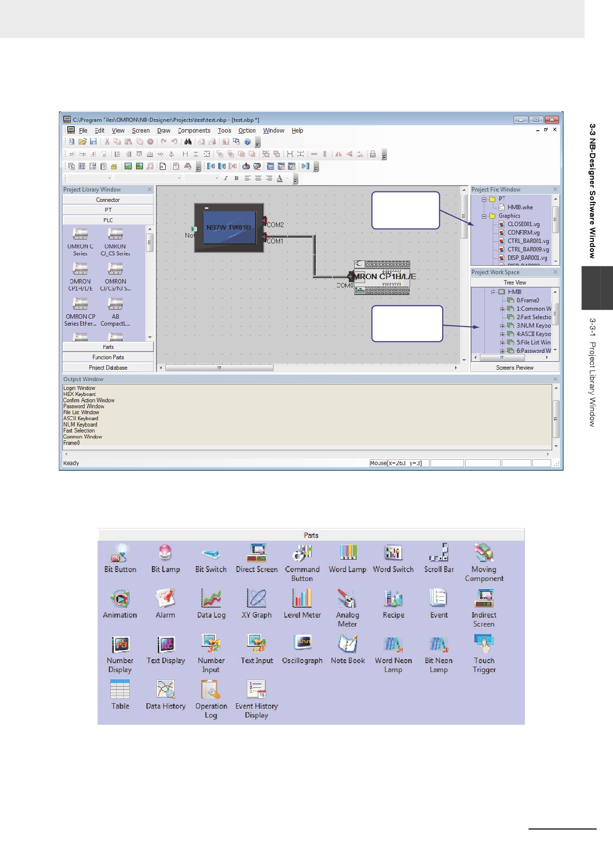Viewport: 613px width, 868px height.
Task: Open the Option menu
Action: [x=247, y=131]
